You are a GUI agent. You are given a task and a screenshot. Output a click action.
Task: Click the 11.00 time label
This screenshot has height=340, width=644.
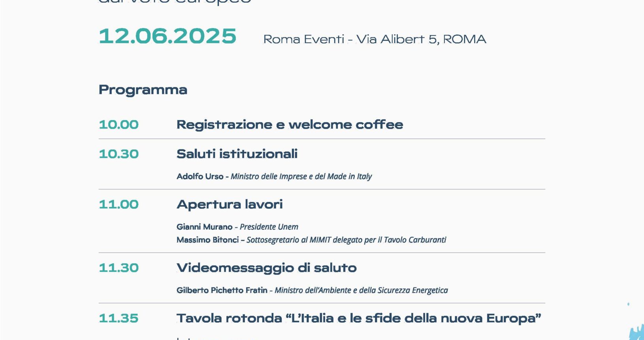pos(119,204)
